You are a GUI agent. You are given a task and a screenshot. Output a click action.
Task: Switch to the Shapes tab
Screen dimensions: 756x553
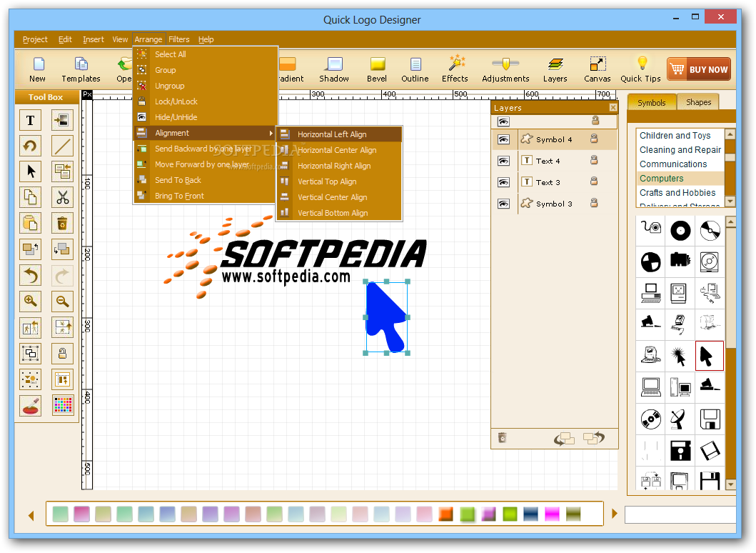pos(699,102)
